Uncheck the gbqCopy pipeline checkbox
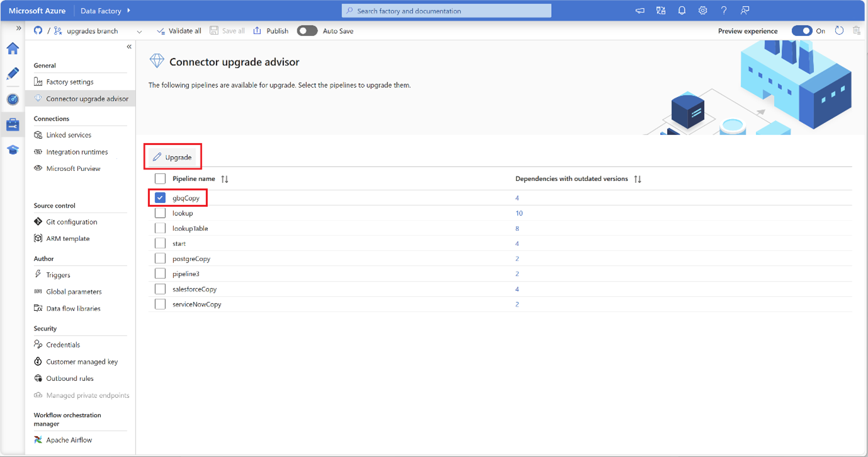The image size is (868, 457). coord(160,198)
